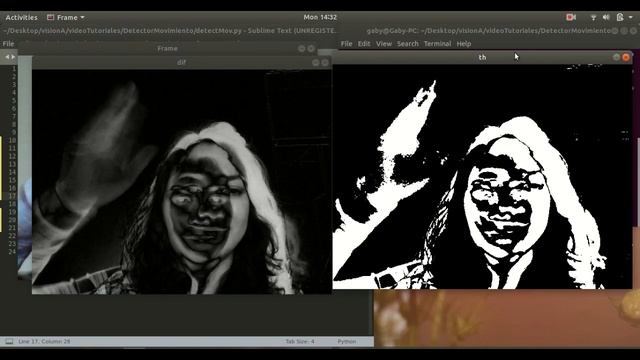
Task: Close the 'dif' window
Action: point(325,62)
